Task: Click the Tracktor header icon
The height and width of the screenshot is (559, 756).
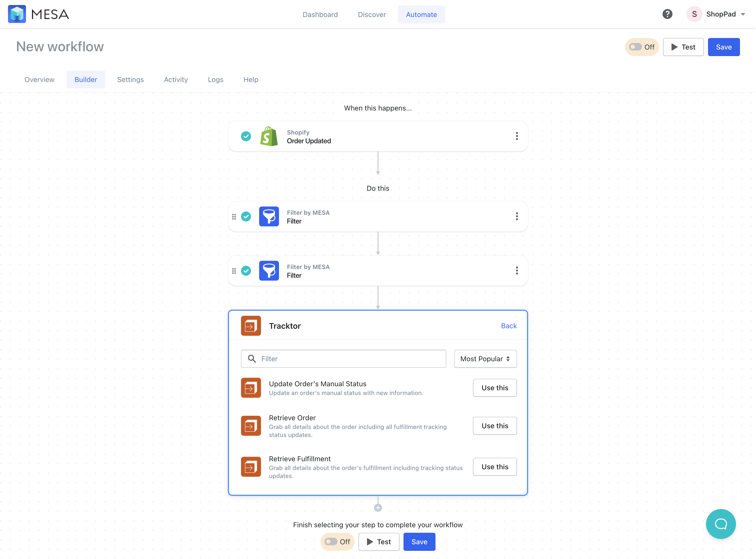Action: coord(251,326)
